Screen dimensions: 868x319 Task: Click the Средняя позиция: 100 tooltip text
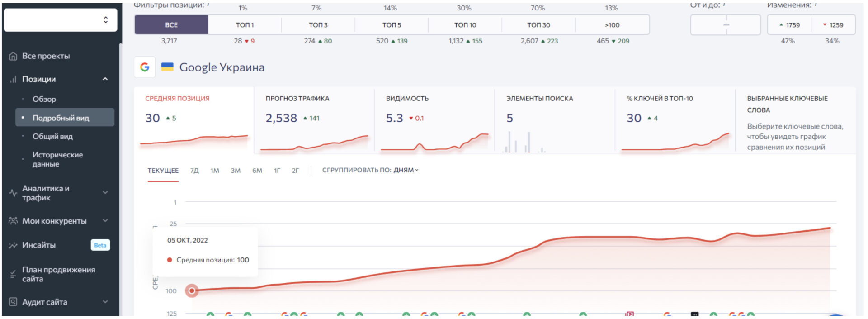(x=212, y=260)
